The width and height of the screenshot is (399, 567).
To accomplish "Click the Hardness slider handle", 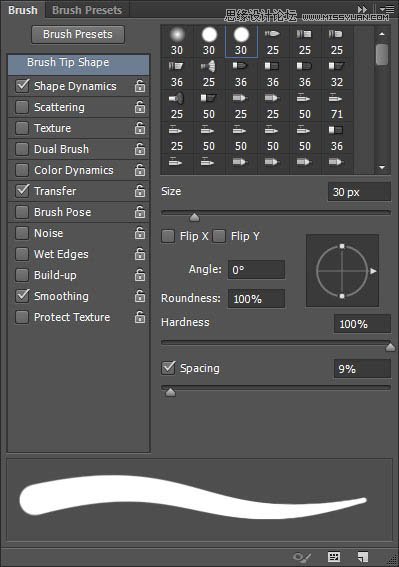I will click(390, 347).
